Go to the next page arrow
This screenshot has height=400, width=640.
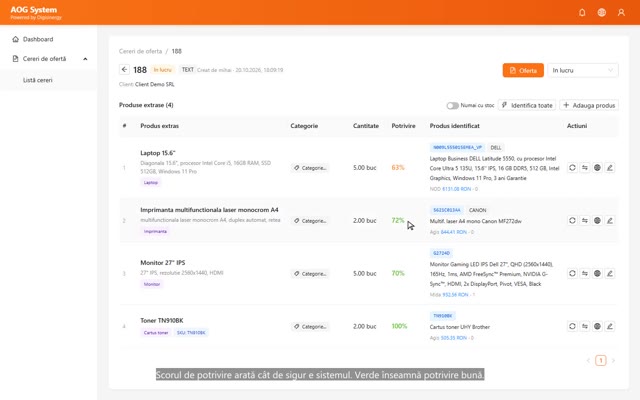click(613, 360)
